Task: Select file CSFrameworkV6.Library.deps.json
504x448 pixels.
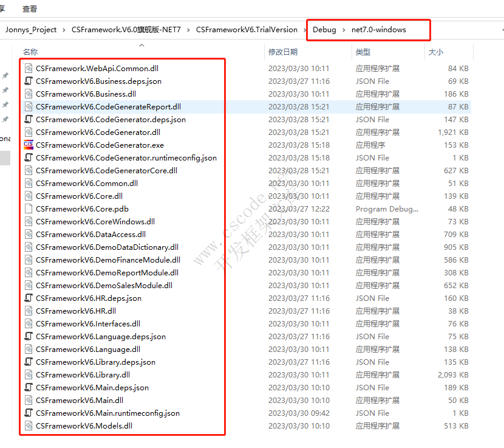Action: click(x=95, y=362)
